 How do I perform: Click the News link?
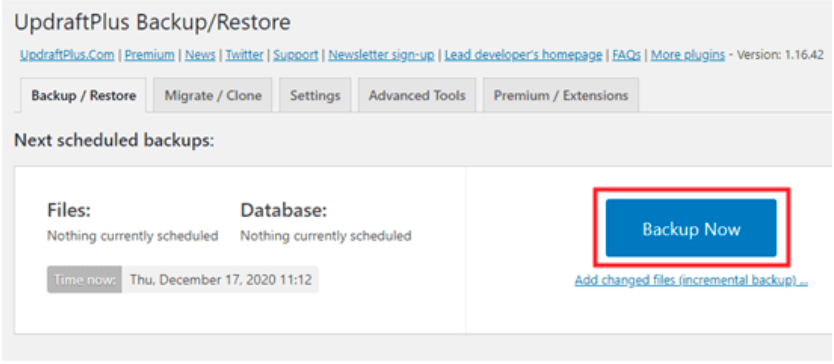(200, 55)
